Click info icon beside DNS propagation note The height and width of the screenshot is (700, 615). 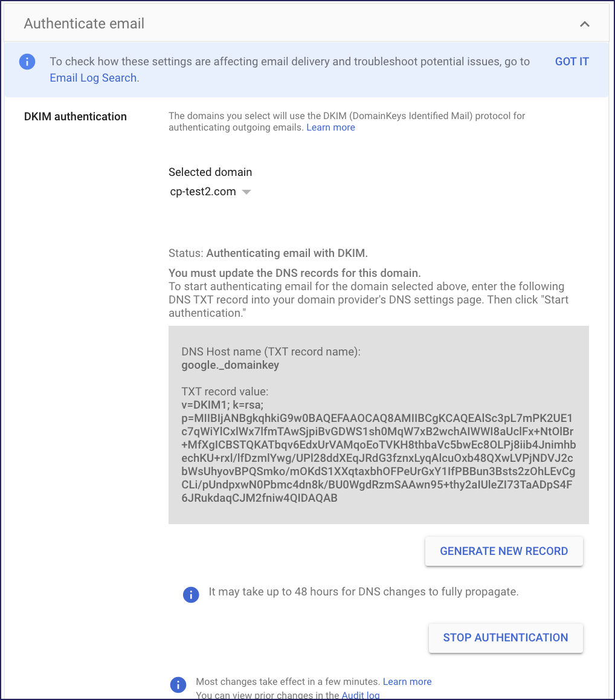tap(191, 594)
